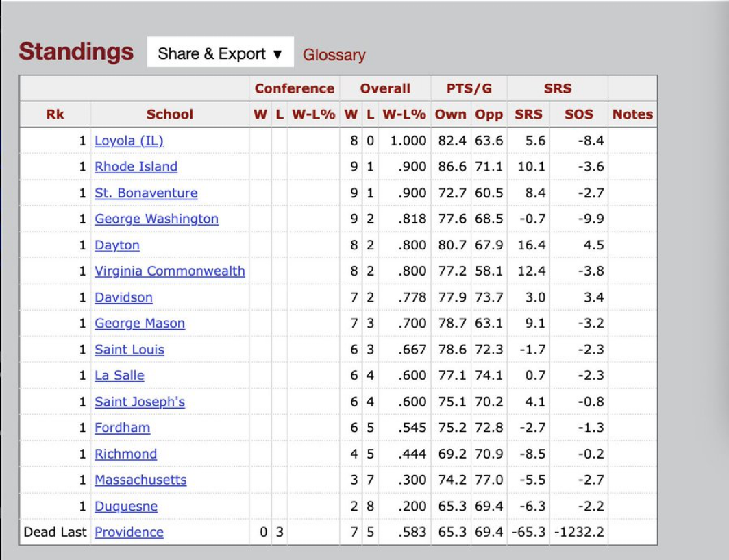Open the Loyola (IL) school link
This screenshot has width=729, height=560.
129,141
